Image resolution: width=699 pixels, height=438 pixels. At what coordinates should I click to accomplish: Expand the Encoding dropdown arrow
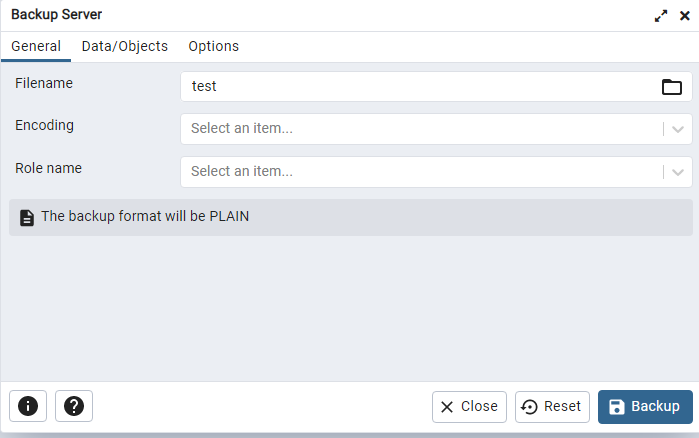coord(678,129)
